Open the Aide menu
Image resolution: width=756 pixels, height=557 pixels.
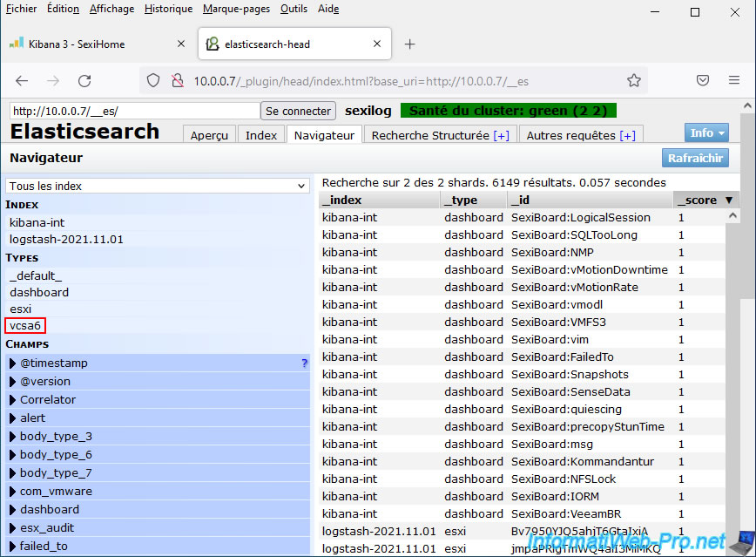pos(328,9)
